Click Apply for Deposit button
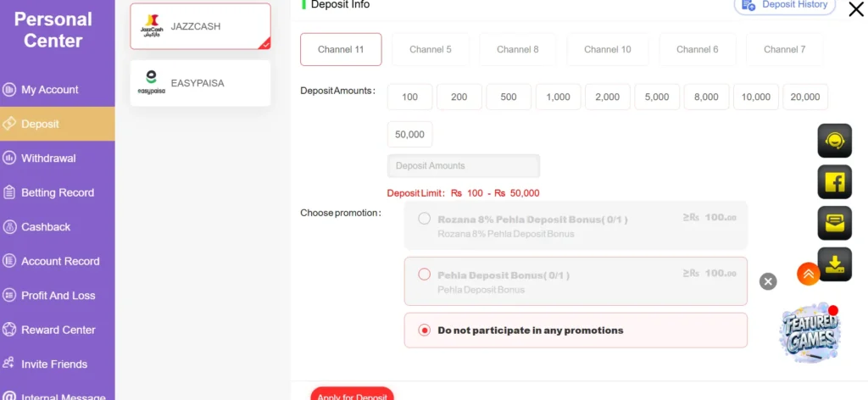This screenshot has height=400, width=868. tap(352, 394)
